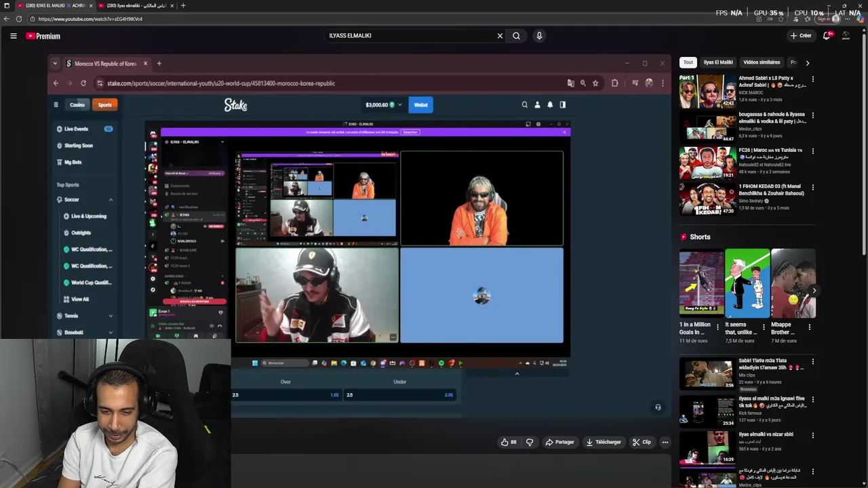Open options for bougassaa & nahoule video
Screen dimensions: 868x488
pos(812,115)
